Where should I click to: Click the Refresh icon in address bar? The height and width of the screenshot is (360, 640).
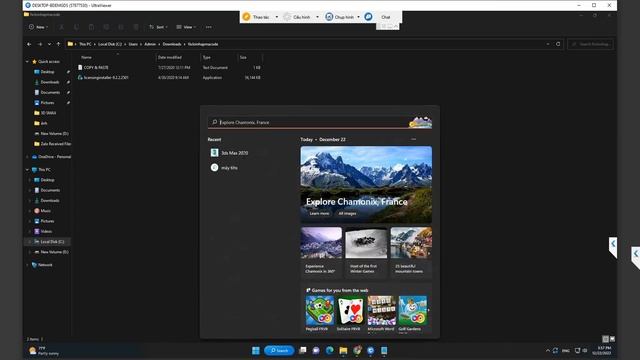[x=558, y=44]
